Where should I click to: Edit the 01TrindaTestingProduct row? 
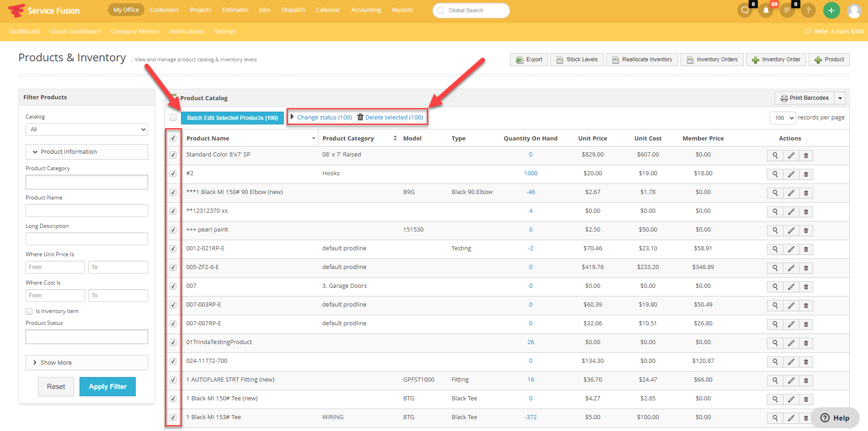[791, 343]
